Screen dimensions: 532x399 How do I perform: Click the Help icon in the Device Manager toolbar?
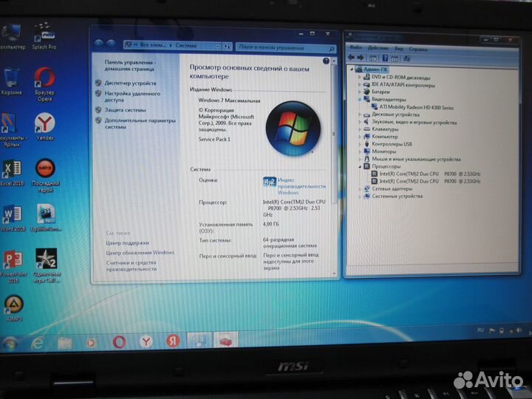(x=385, y=58)
